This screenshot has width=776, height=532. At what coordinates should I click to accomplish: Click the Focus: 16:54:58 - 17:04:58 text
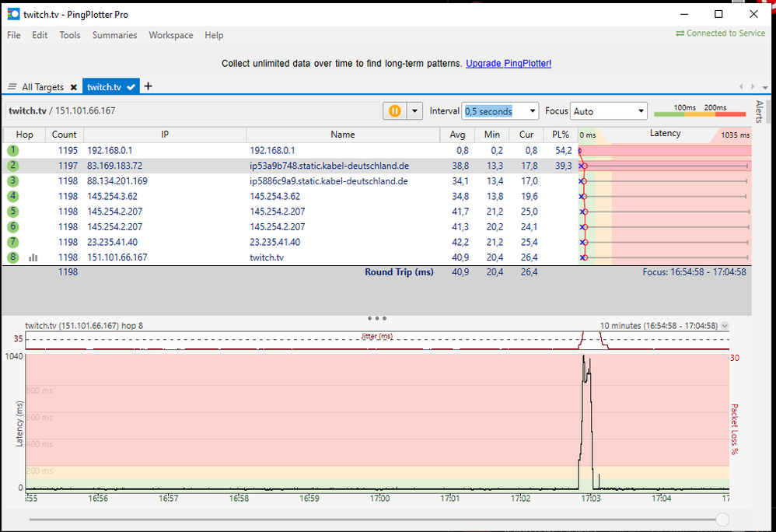pyautogui.click(x=694, y=272)
